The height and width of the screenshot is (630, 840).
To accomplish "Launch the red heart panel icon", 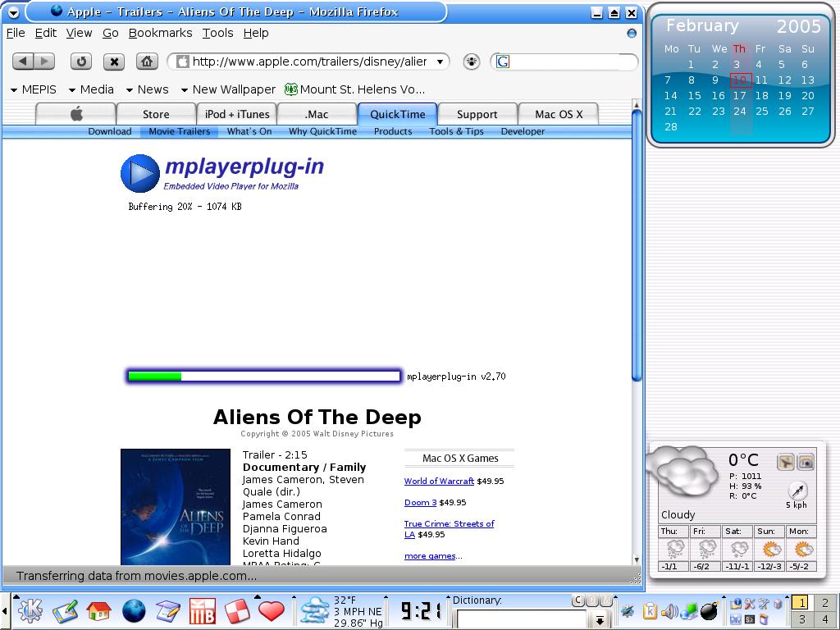I will coord(271,611).
